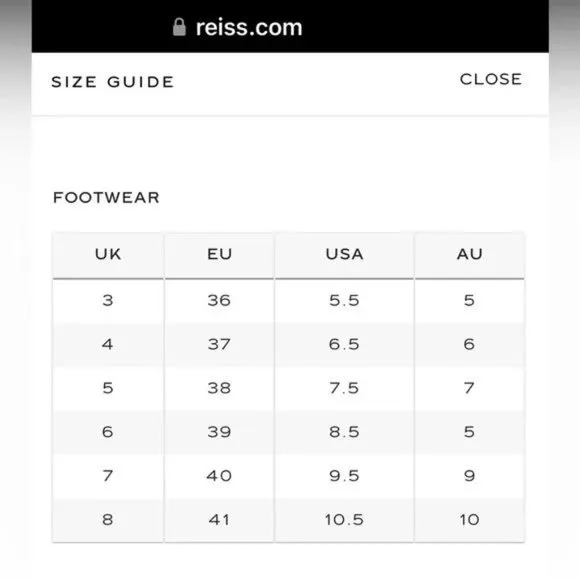Select the EU size 41 cell
Image resolution: width=580 pixels, height=580 pixels.
(x=219, y=520)
